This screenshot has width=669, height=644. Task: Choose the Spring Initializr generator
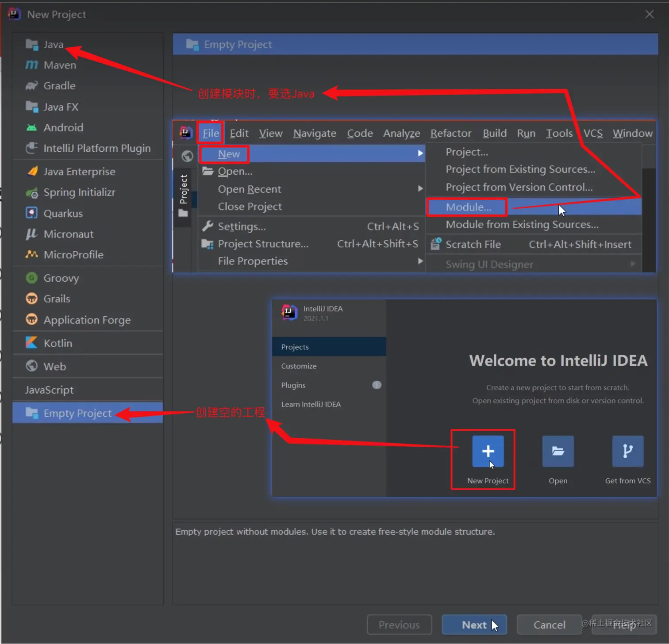(x=88, y=192)
